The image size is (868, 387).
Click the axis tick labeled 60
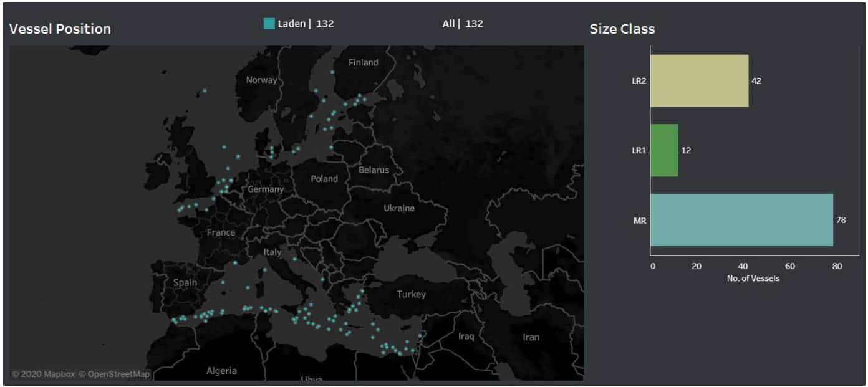click(790, 267)
